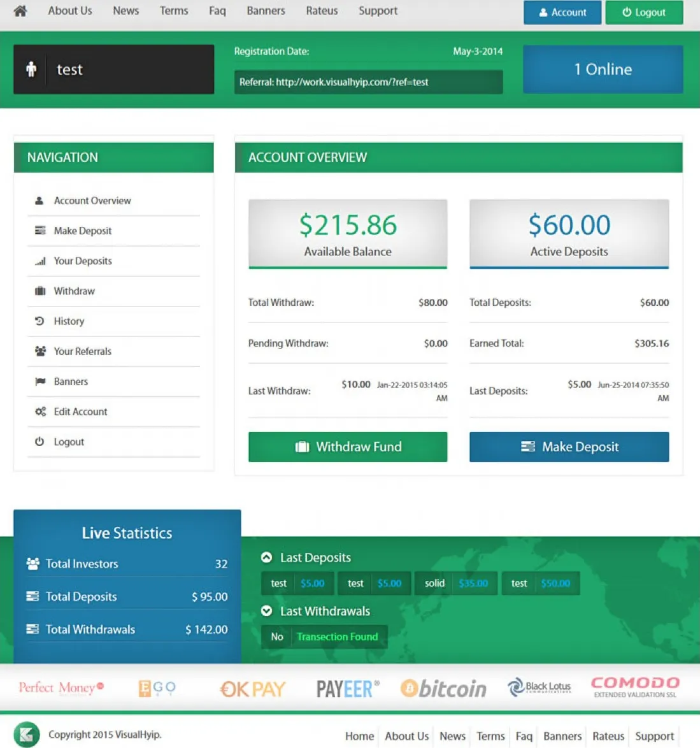Click the OKPAY logo
Screen dimensions: 700x748
253,689
